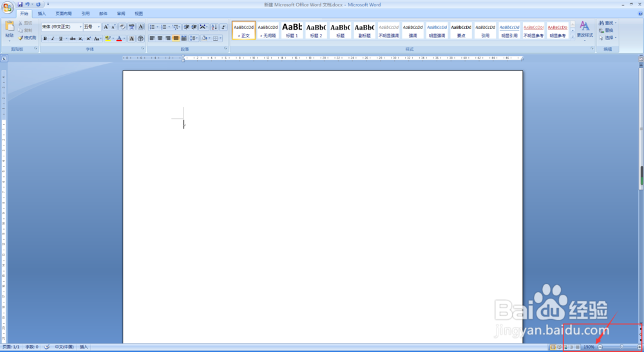Paste from clipboard (粘贴)

click(x=10, y=31)
